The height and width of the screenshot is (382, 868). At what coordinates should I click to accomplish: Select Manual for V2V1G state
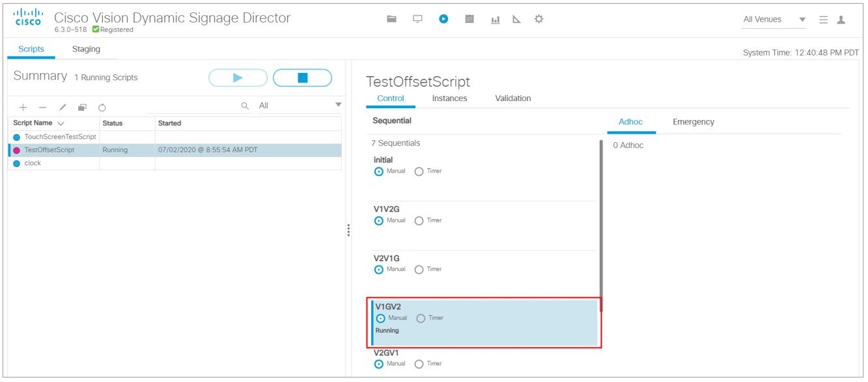click(x=379, y=269)
